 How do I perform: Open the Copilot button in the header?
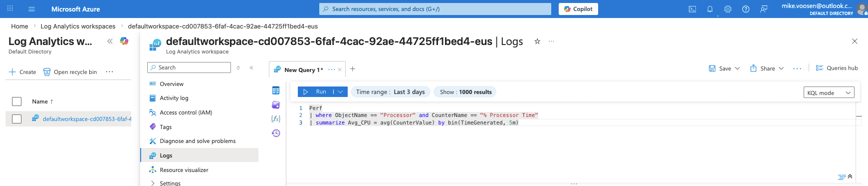[578, 9]
